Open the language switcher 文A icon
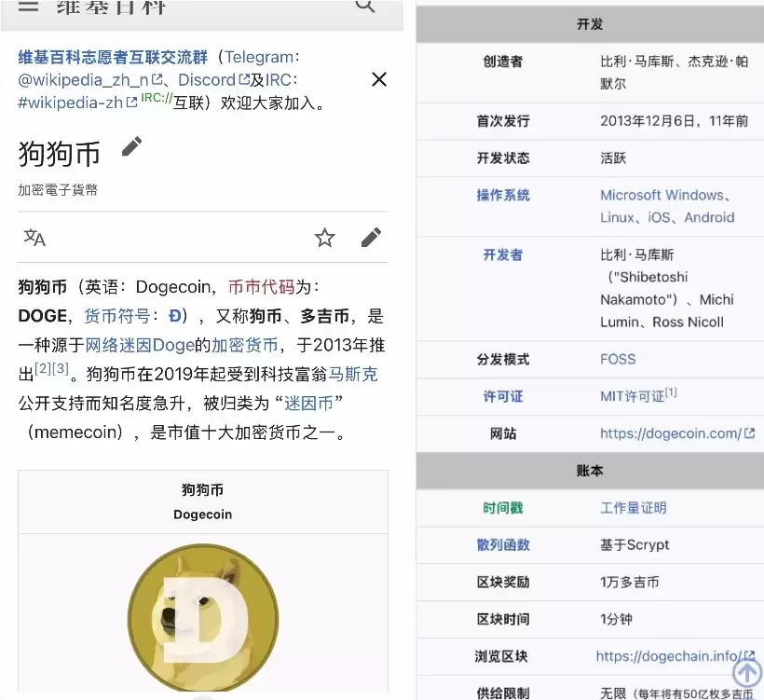Image resolution: width=764 pixels, height=700 pixels. (34, 238)
